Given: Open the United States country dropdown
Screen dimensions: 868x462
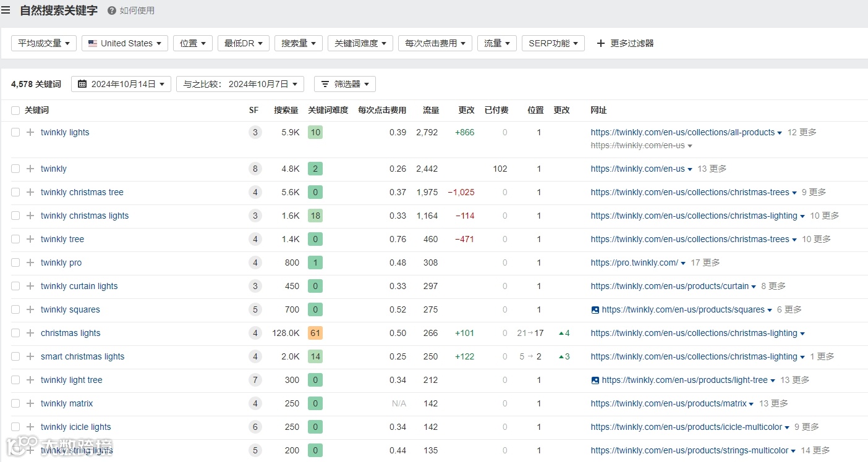Looking at the screenshot, I should tap(125, 43).
